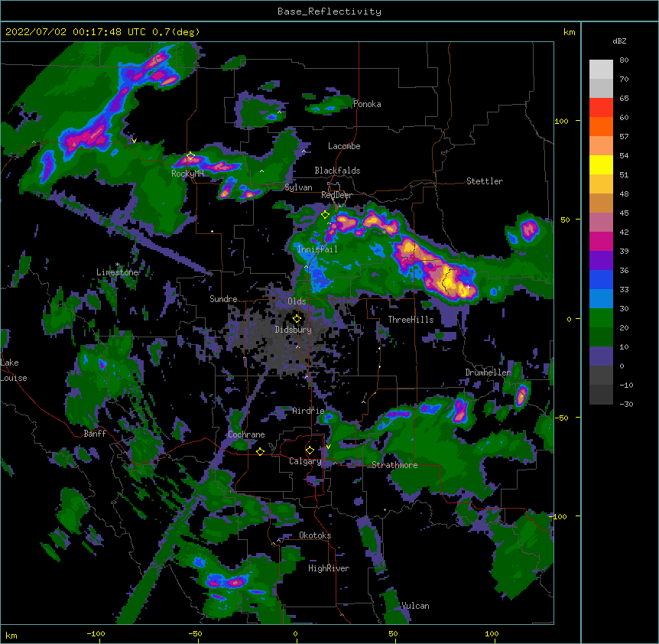Image resolution: width=659 pixels, height=644 pixels.
Task: Select the Strathmore label
Action: 394,465
